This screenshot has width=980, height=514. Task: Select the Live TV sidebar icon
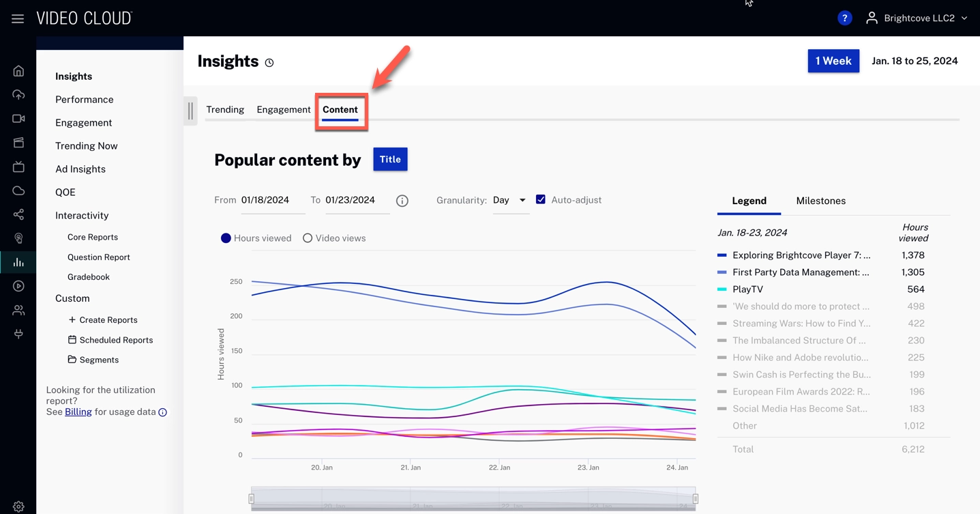(x=18, y=166)
